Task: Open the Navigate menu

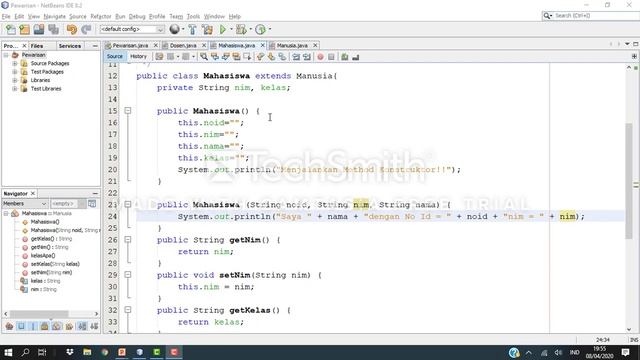Action: coord(55,16)
